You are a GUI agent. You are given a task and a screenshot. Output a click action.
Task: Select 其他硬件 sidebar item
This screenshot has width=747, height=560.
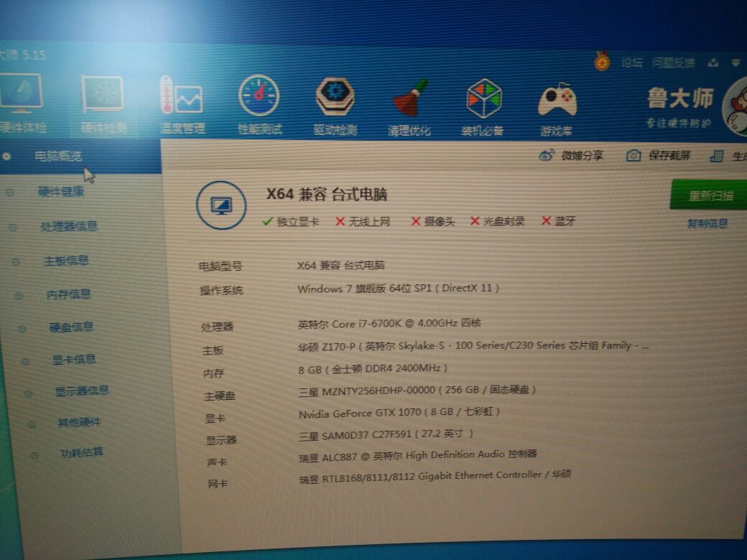pyautogui.click(x=79, y=422)
